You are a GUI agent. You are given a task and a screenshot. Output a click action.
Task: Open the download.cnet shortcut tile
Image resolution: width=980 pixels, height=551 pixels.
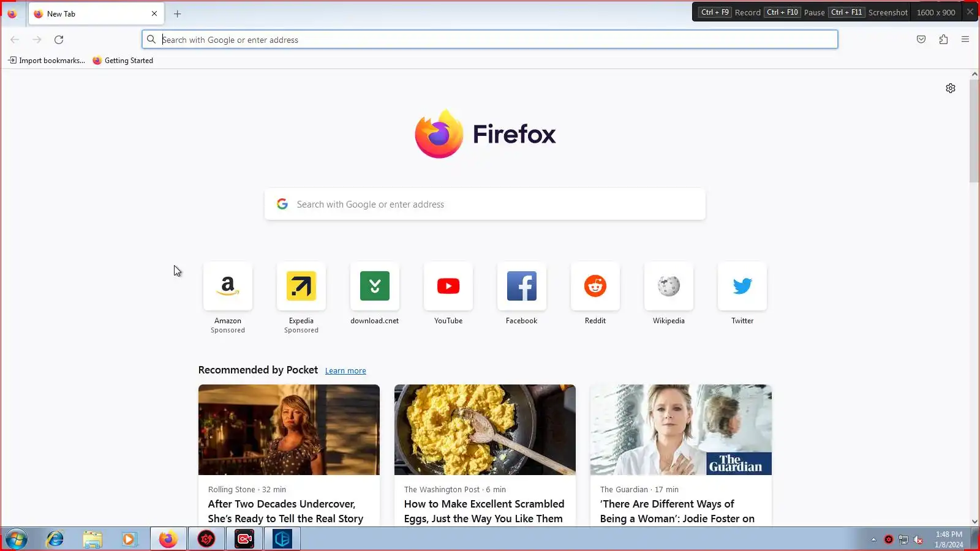point(375,286)
